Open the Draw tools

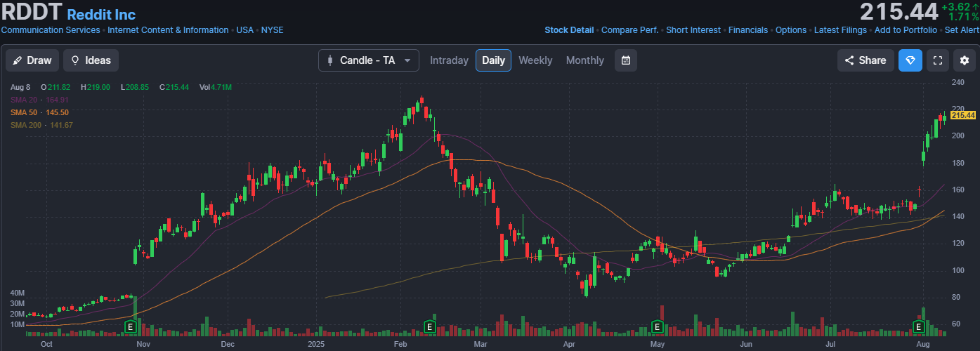32,60
